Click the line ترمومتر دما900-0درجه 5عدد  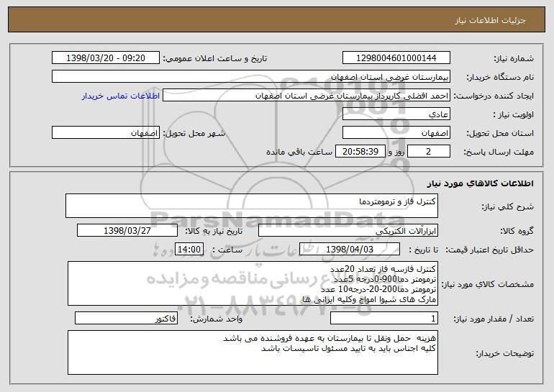pyautogui.click(x=385, y=279)
